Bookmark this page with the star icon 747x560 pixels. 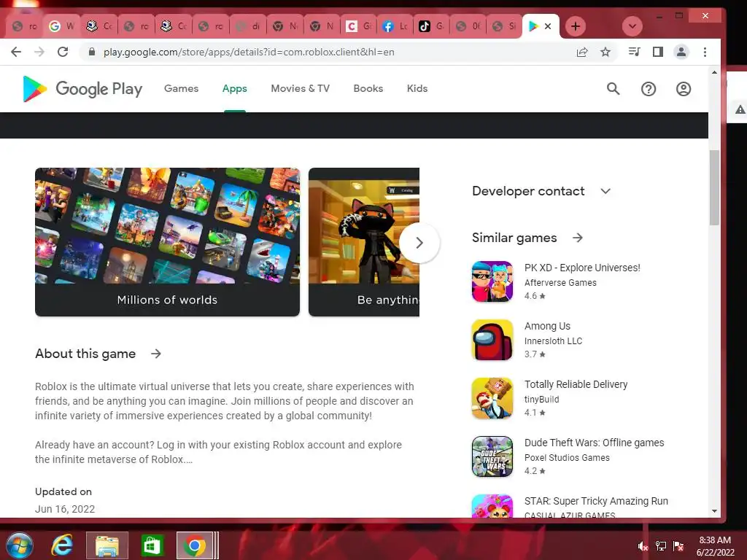coord(605,52)
